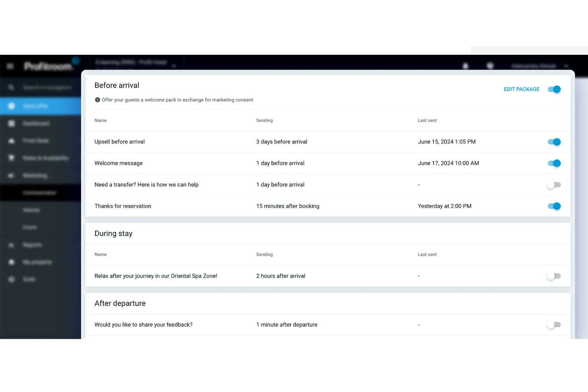Screen dimensions: 588x392
Task: Disable the Upsell before arrival message
Action: coord(554,142)
